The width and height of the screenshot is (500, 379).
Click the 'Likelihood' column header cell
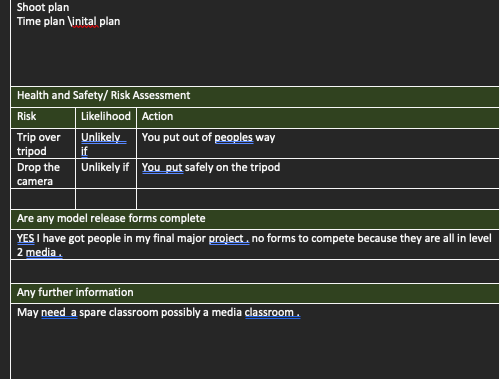(x=106, y=118)
